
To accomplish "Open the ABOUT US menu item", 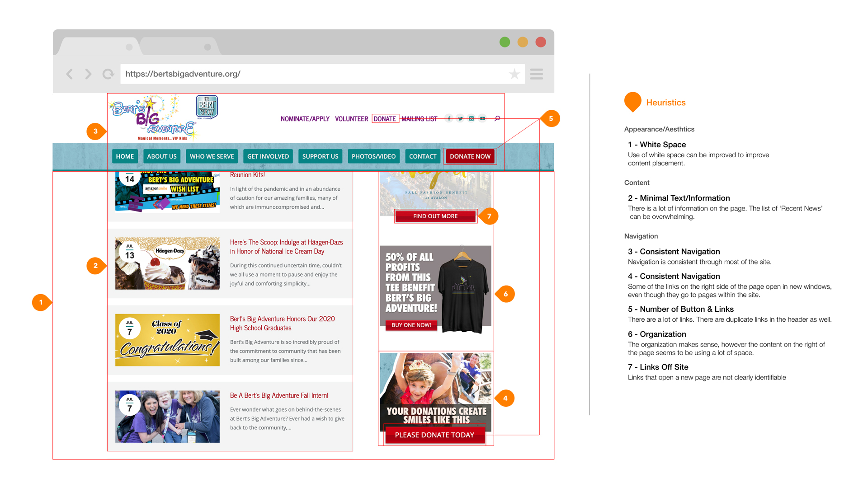I will 162,156.
